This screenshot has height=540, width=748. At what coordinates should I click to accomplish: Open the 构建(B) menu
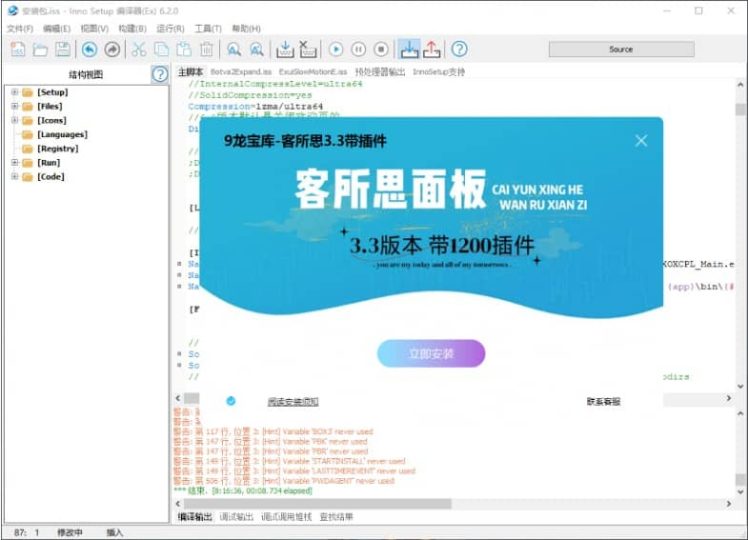132,29
